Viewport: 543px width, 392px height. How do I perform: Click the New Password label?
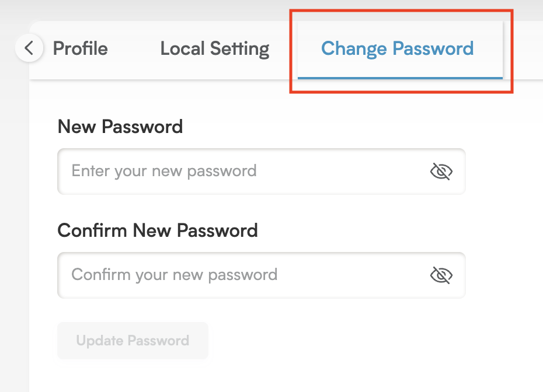tap(120, 127)
